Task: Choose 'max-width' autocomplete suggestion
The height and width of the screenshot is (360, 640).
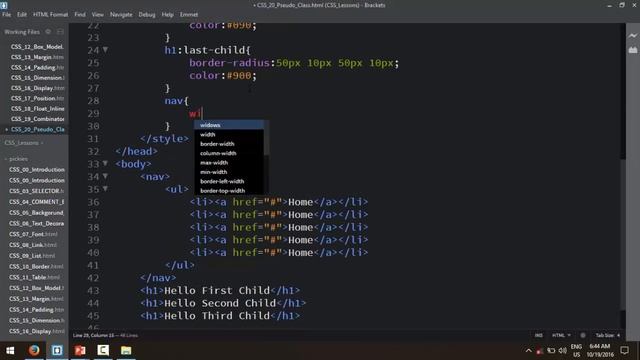Action: [x=229, y=162]
